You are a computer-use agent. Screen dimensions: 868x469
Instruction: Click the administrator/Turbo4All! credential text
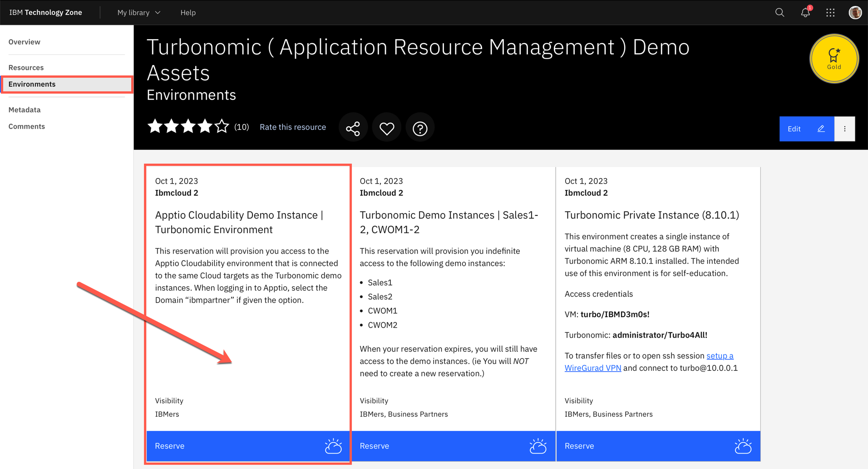(660, 335)
